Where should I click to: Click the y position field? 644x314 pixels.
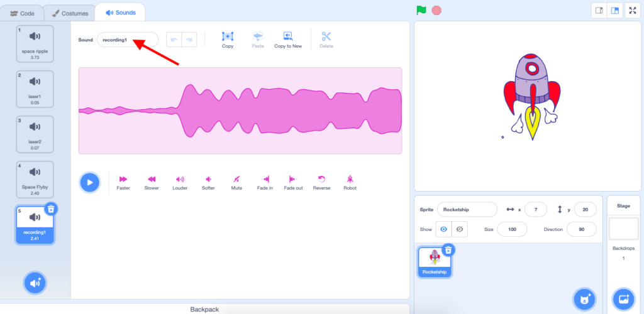point(586,209)
